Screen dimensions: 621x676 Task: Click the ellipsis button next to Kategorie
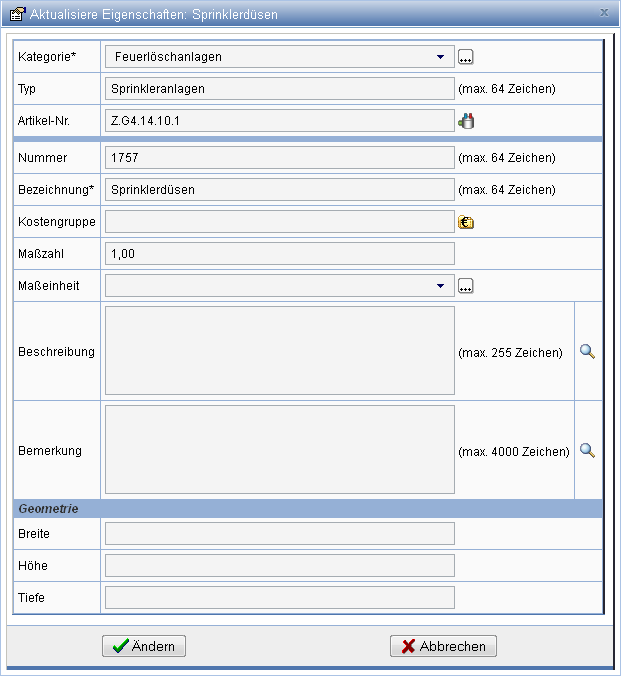465,57
